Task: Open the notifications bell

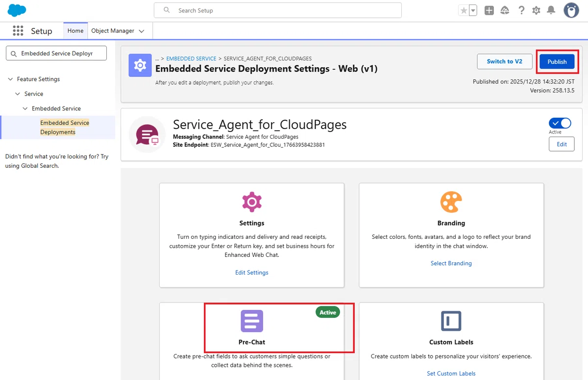Action: point(551,10)
